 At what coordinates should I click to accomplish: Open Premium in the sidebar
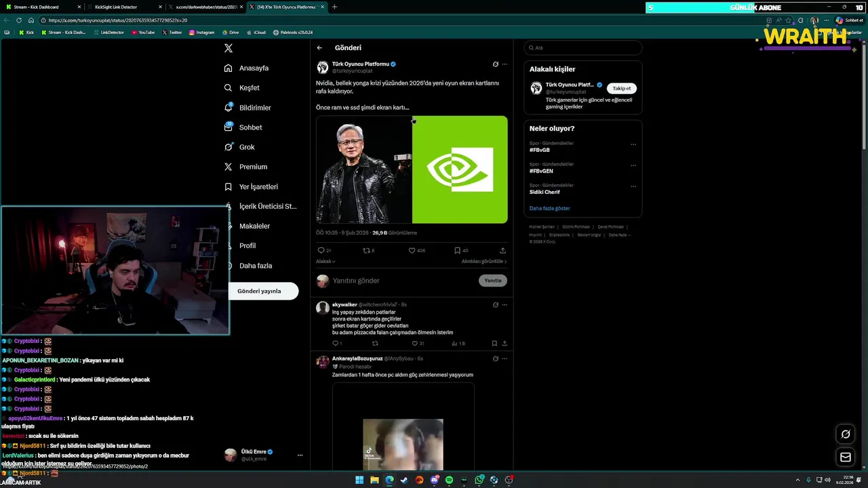tap(245, 167)
